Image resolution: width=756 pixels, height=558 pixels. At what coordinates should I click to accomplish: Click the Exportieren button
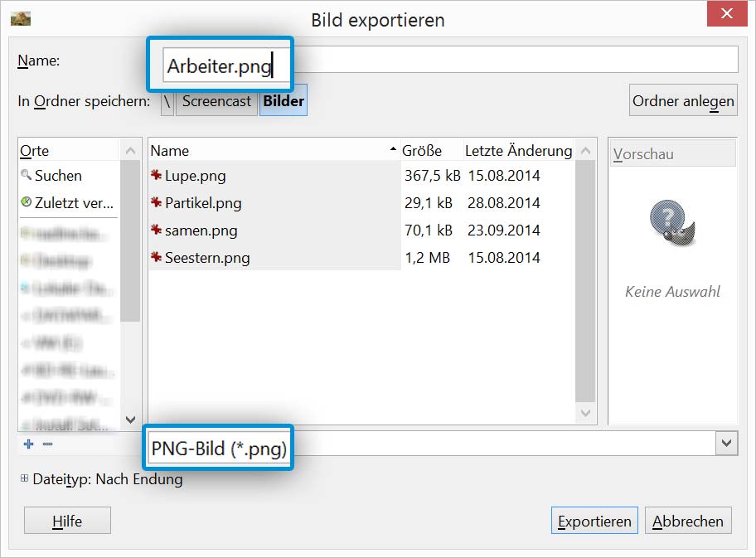point(594,521)
